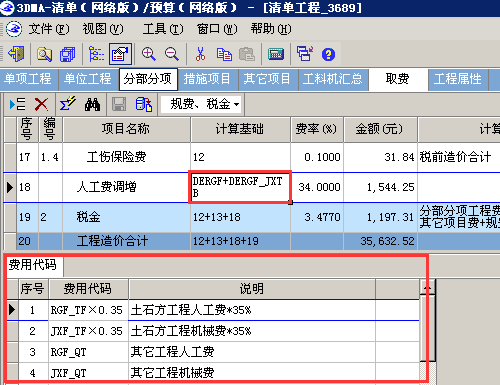The height and width of the screenshot is (385, 500).
Task: Select the 费用代码 panel tab
Action: click(x=33, y=265)
